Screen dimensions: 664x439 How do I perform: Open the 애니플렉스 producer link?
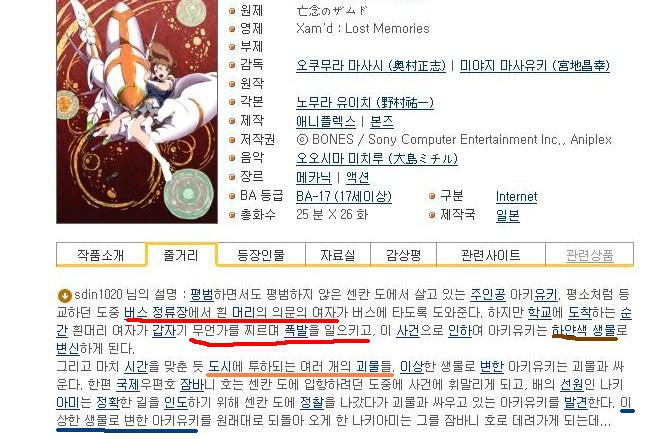click(326, 122)
